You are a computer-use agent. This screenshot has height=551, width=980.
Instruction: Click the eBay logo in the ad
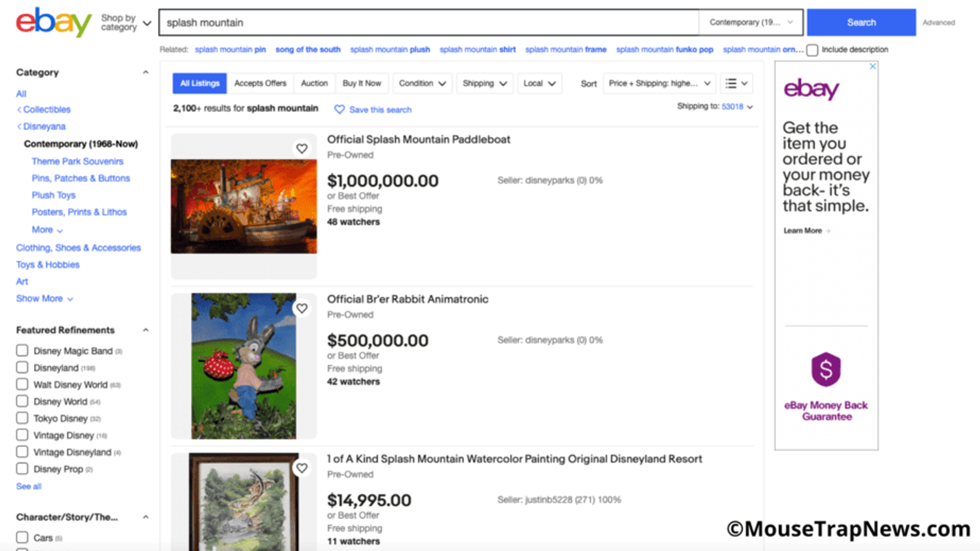tap(812, 89)
